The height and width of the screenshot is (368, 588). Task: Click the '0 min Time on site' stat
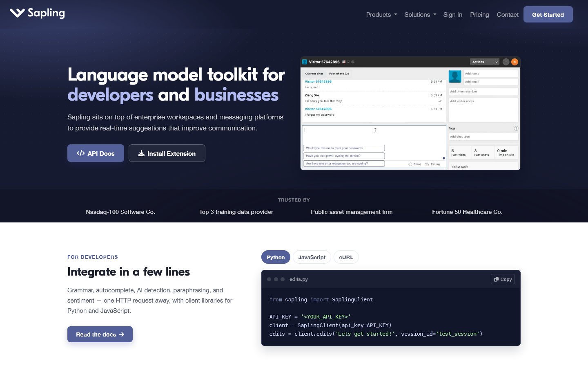506,153
